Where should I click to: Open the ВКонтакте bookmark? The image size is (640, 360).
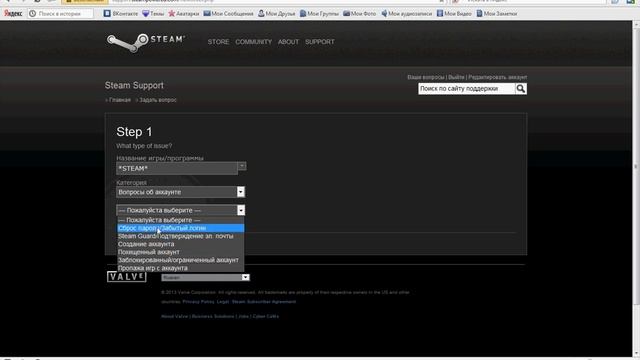(x=121, y=13)
